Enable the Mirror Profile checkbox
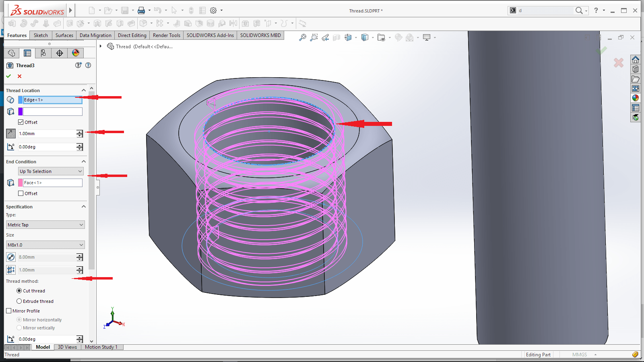The height and width of the screenshot is (362, 644). point(8,311)
